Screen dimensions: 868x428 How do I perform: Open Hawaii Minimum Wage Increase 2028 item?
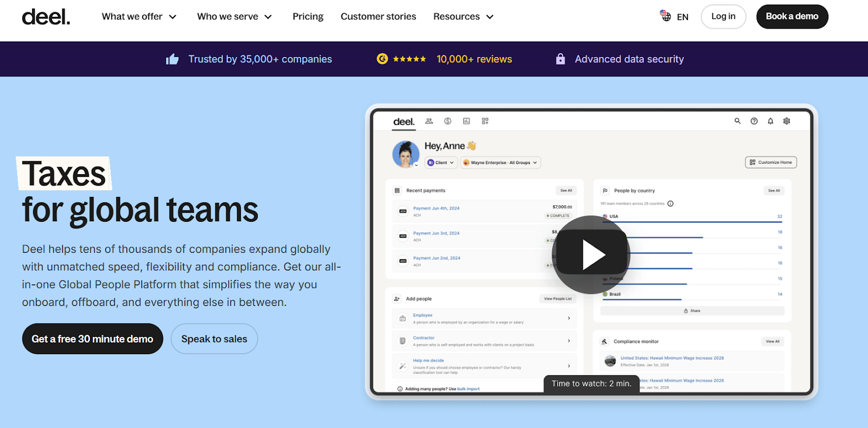[x=692, y=361]
